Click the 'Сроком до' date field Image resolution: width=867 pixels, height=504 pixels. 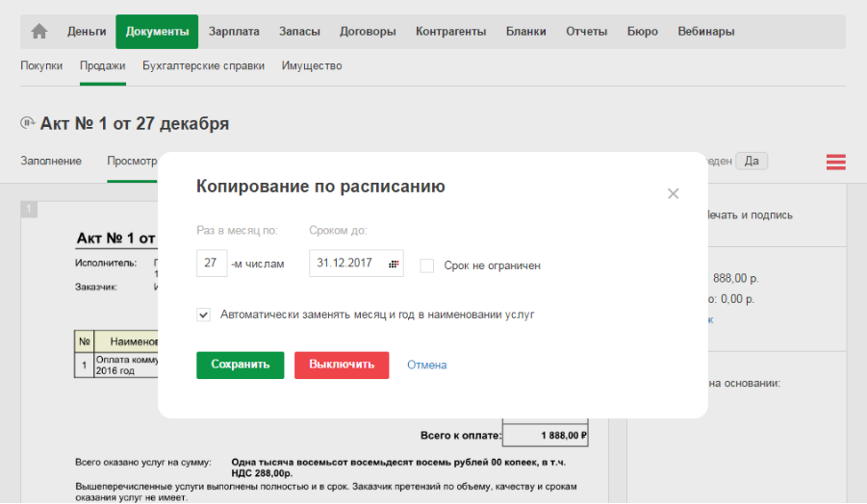346,265
